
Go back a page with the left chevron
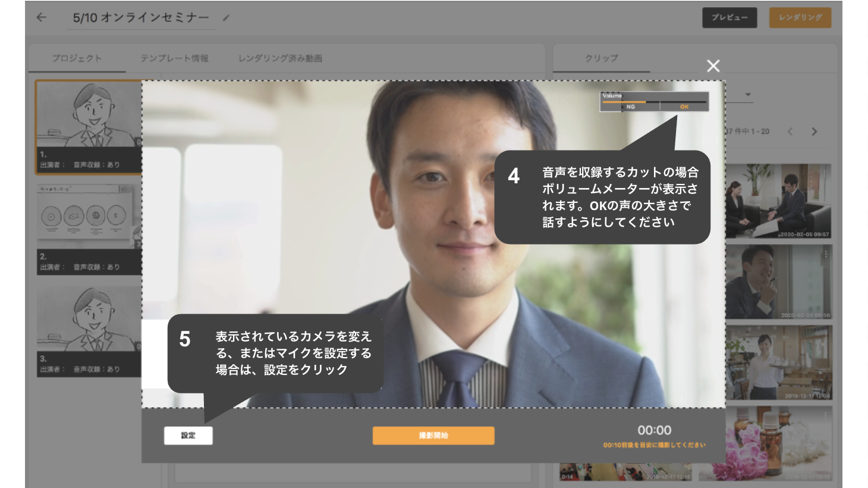pos(790,132)
